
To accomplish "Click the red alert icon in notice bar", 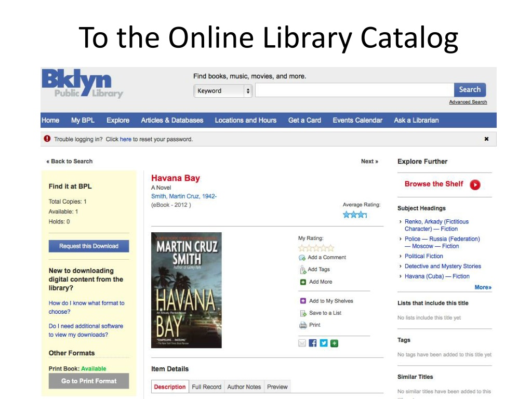I will click(47, 138).
